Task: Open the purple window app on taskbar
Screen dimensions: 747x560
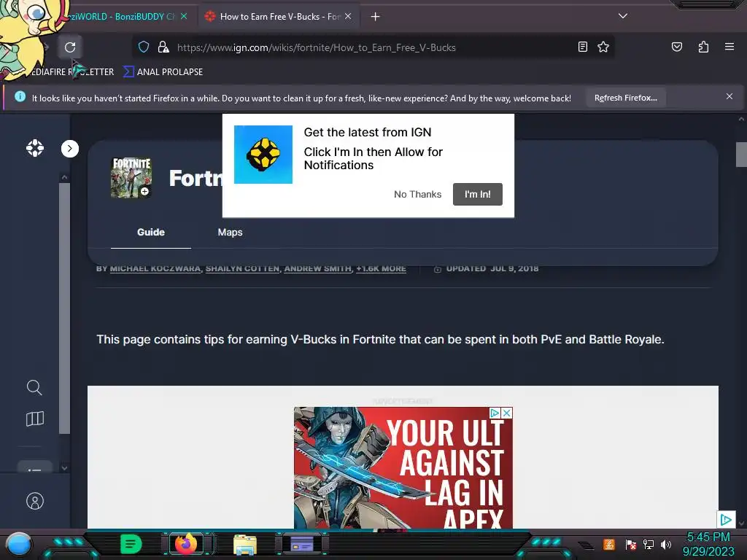Action: coord(301,543)
